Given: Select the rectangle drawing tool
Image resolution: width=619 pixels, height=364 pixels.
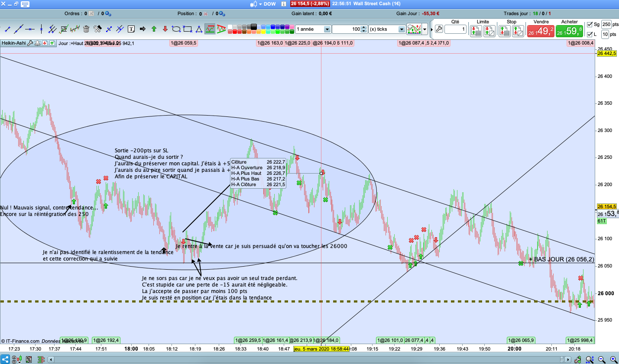Looking at the screenshot, I should tap(188, 29).
